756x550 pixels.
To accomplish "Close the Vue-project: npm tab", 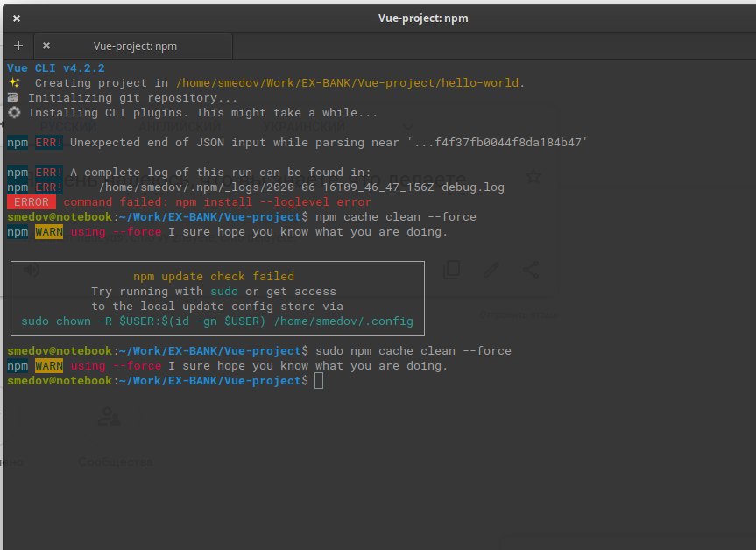I will (x=46, y=46).
